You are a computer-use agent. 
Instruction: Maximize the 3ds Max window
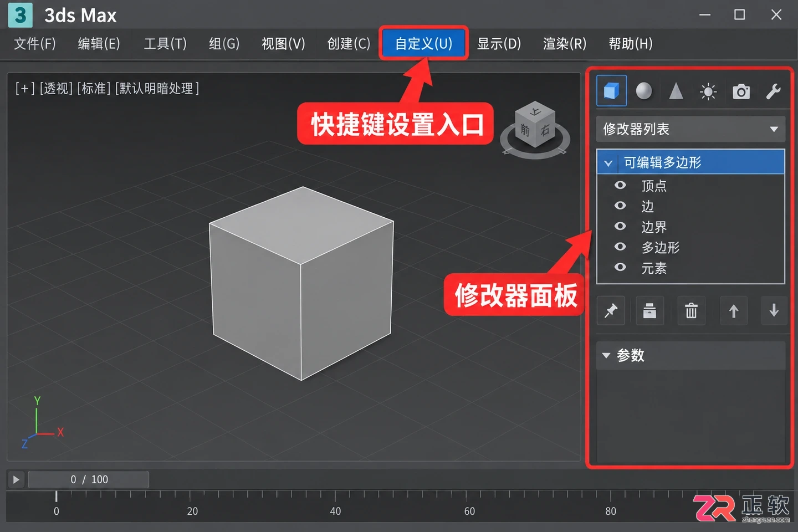point(739,15)
